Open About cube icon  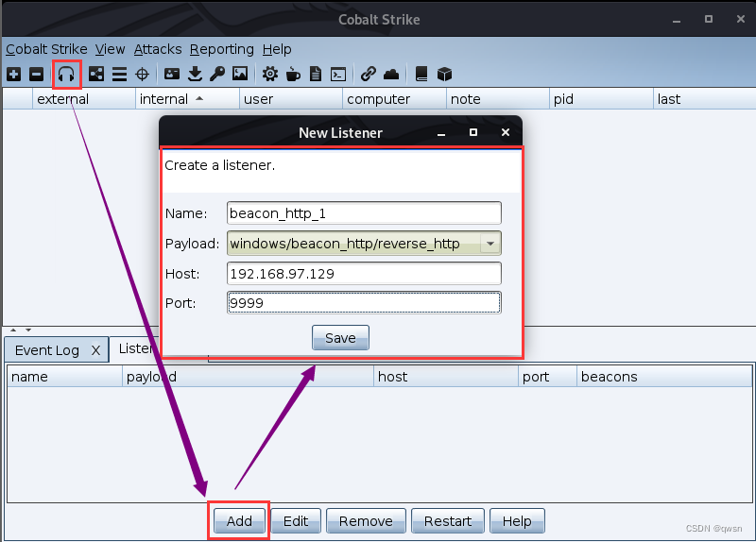click(x=444, y=75)
